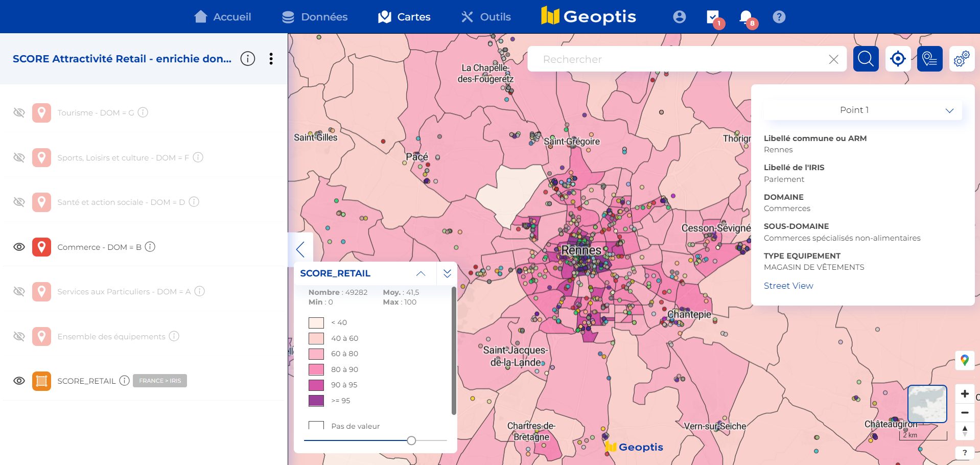This screenshot has height=465, width=980.
Task: Hide the SCORE_RETAIL layer
Action: [x=19, y=381]
